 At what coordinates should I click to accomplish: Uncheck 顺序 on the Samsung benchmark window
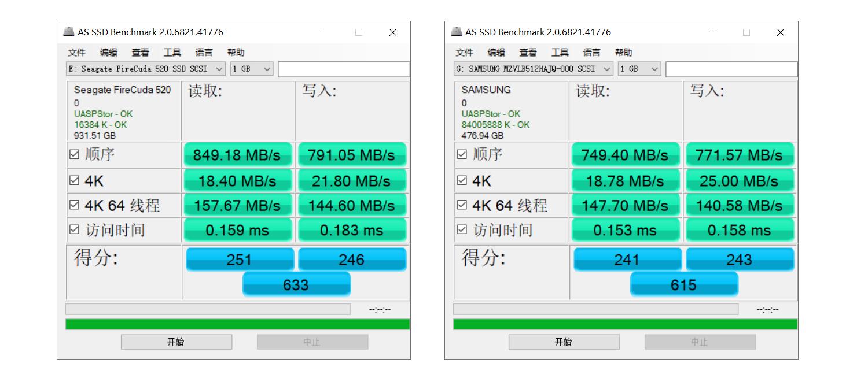point(462,154)
